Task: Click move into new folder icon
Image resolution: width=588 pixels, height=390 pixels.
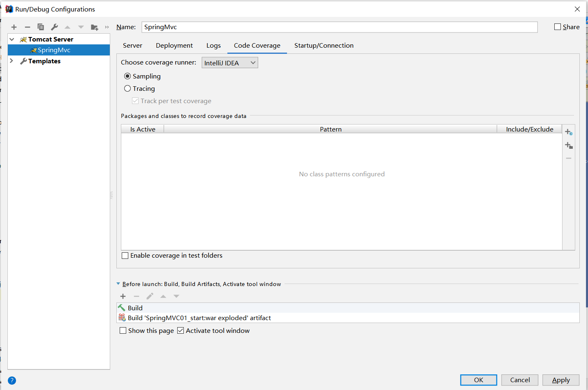Action: (x=95, y=27)
